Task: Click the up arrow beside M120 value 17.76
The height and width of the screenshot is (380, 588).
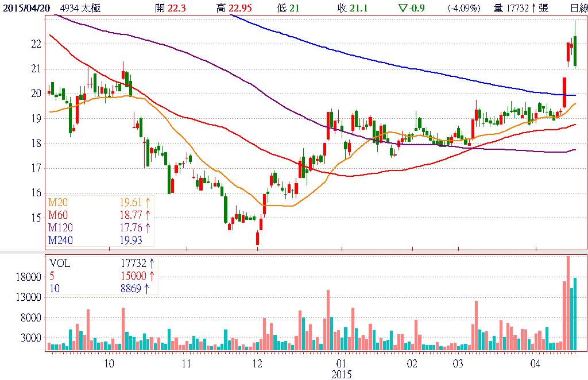Action: coord(148,227)
